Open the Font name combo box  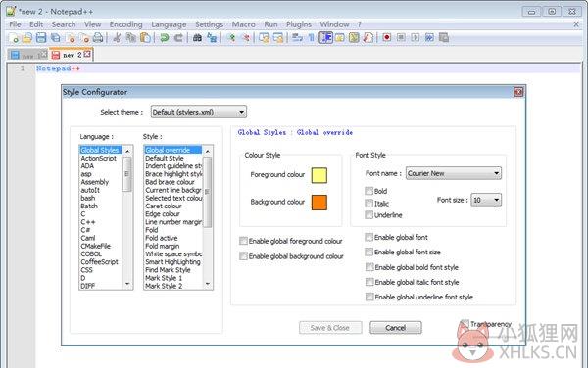[x=454, y=173]
